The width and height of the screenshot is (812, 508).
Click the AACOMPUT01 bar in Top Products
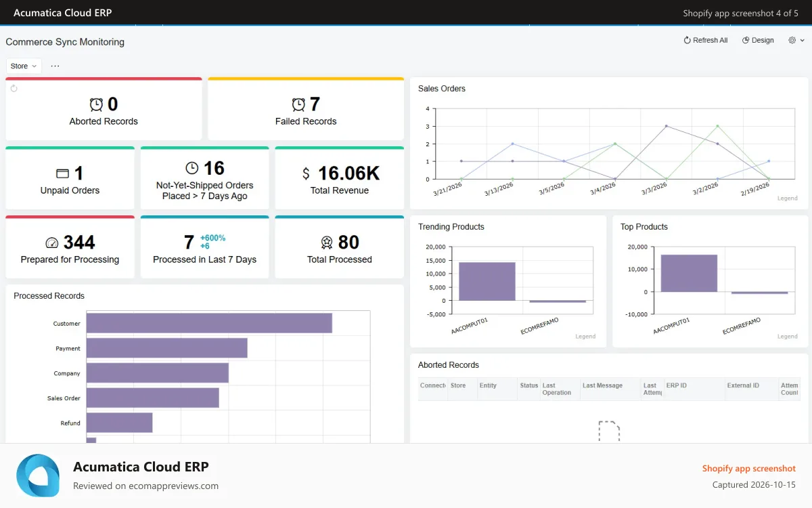pyautogui.click(x=689, y=274)
